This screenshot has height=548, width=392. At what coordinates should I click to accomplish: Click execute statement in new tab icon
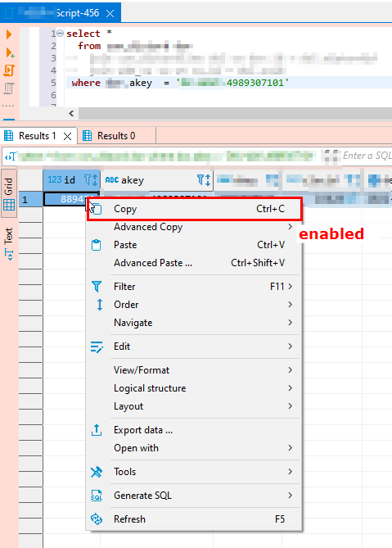point(10,52)
